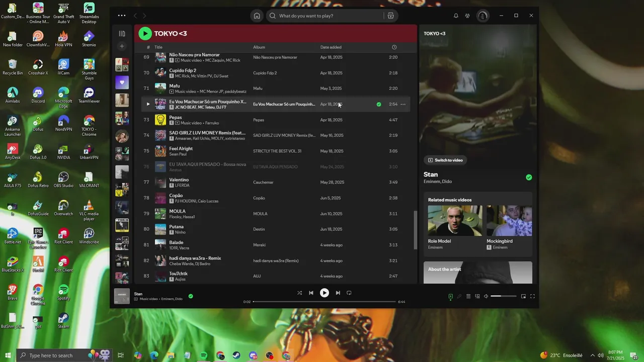
Task: Collapse Your Library sidebar icon
Action: click(x=122, y=34)
